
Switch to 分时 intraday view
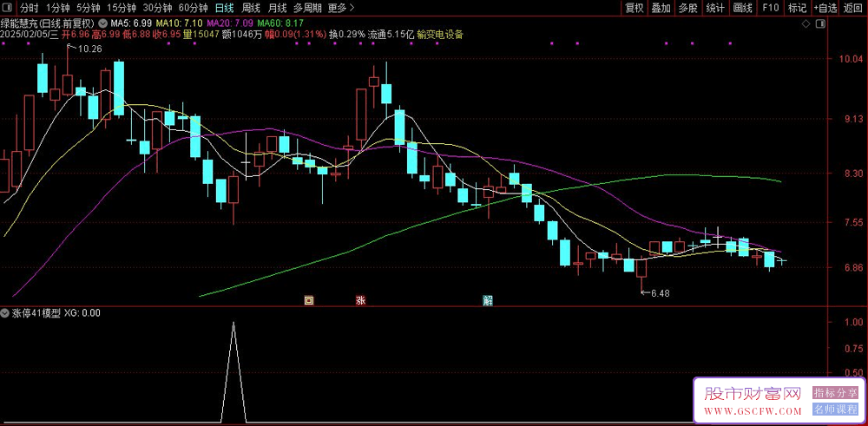pyautogui.click(x=29, y=8)
